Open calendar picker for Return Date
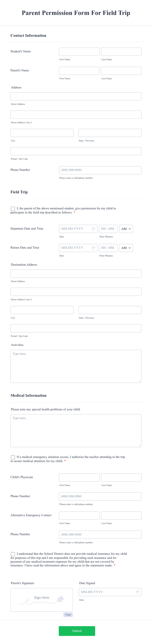This screenshot has width=152, height=644. click(x=93, y=248)
